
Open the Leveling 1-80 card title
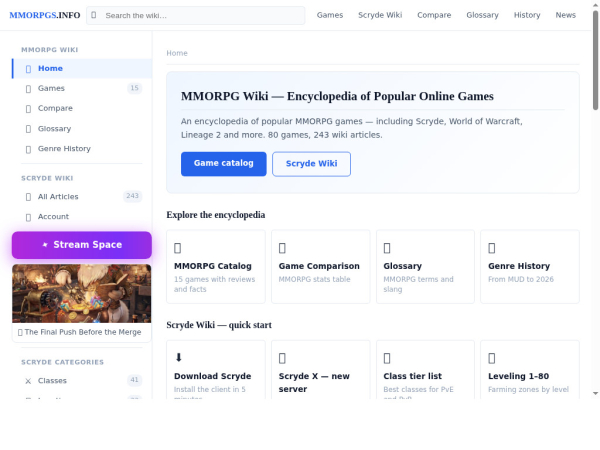(518, 376)
